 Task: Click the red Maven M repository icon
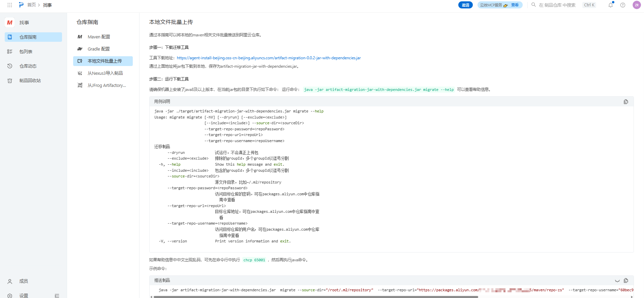coord(10,23)
